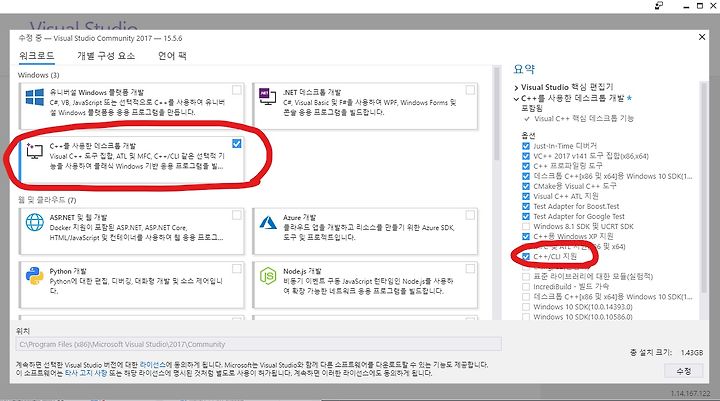Select the Node.js 개발 card title
This screenshot has height=401, width=720.
tap(302, 271)
